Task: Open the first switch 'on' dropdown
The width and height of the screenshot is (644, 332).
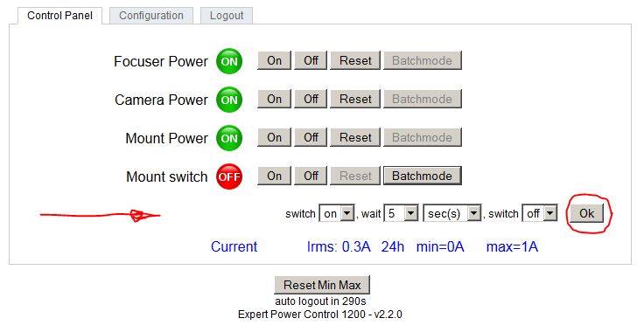Action: pyautogui.click(x=336, y=213)
